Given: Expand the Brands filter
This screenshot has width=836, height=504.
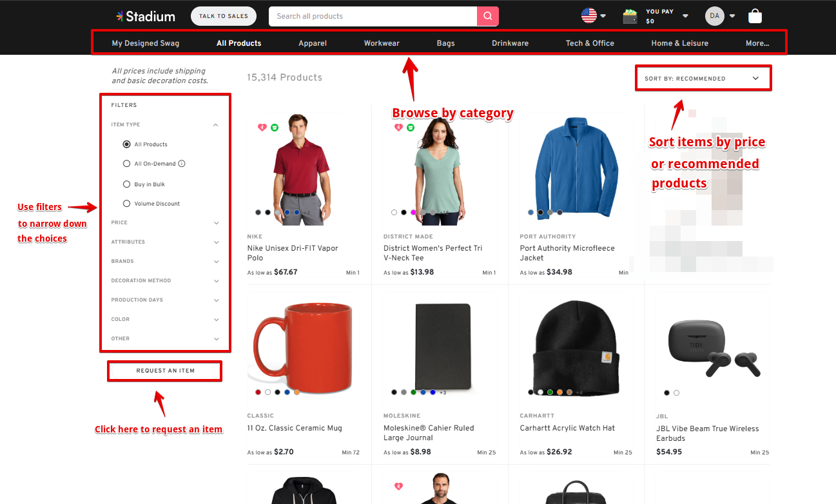Looking at the screenshot, I should (165, 261).
